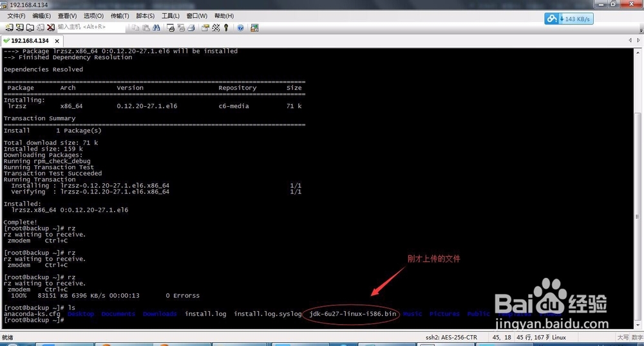
Task: Click the terminal vertical scrollbar thumb
Action: click(638, 215)
